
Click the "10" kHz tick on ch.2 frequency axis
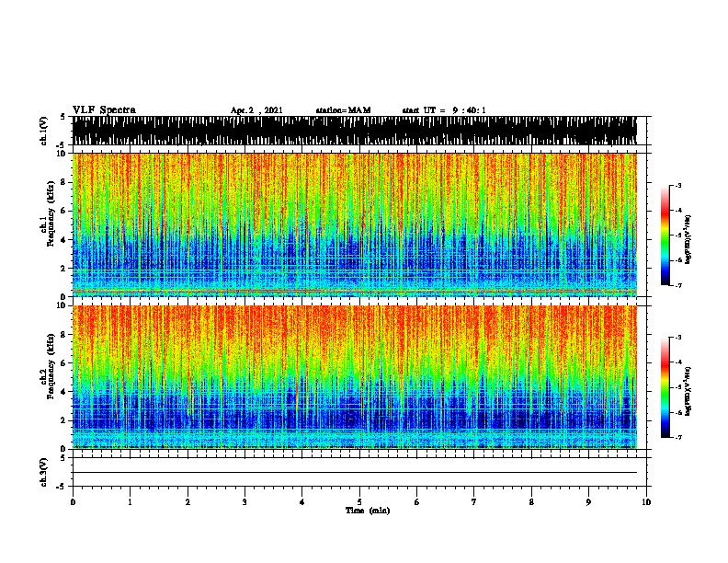(x=61, y=306)
